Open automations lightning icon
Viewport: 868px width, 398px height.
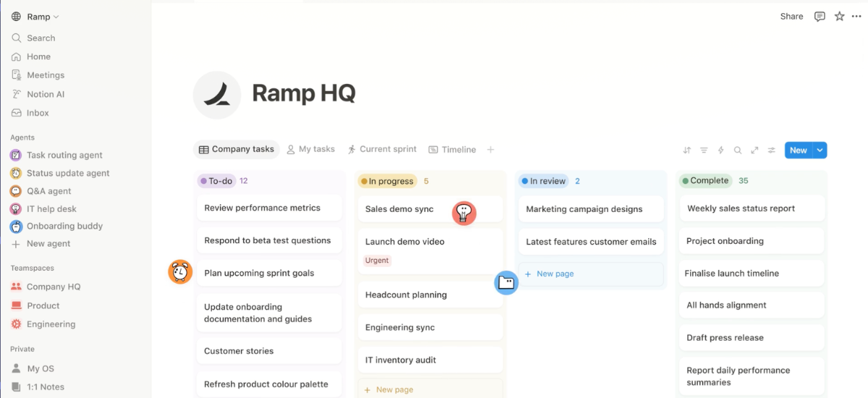pos(720,151)
